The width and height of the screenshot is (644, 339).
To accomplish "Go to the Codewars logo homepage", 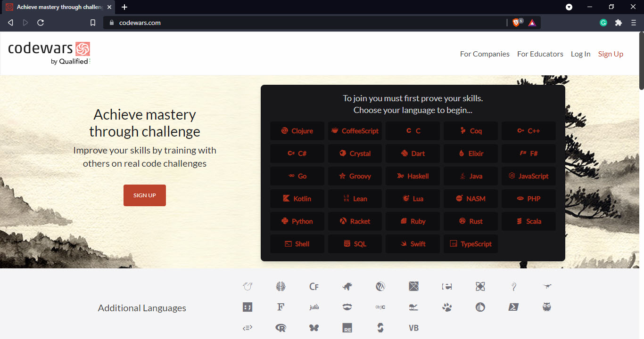I will pyautogui.click(x=49, y=53).
